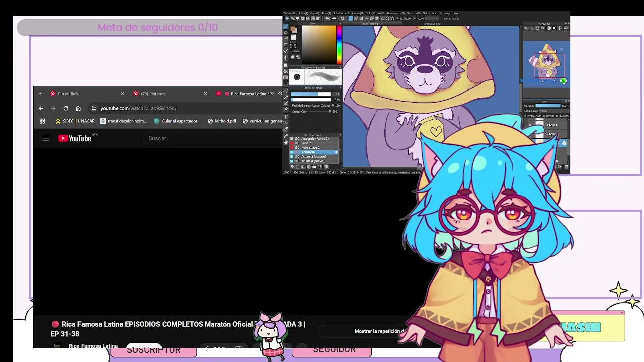Image resolution: width=644 pixels, height=362 pixels.
Task: Reload the YouTube page in browser
Action: (x=66, y=108)
